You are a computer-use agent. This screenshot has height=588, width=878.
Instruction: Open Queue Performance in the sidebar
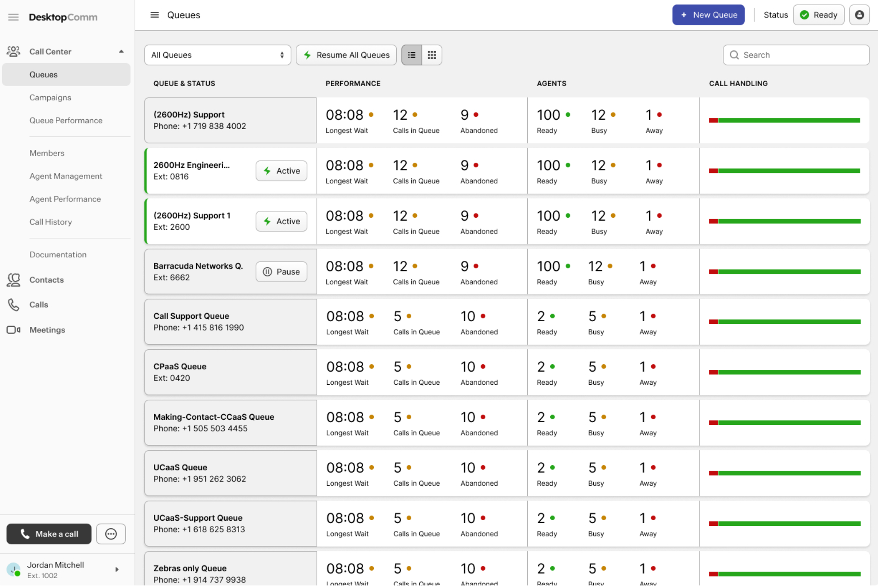pos(66,121)
